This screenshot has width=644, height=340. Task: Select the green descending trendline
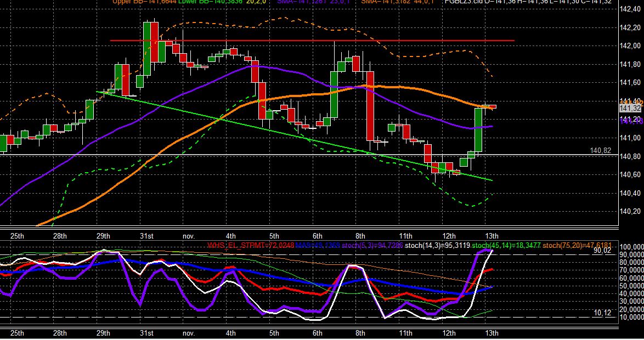coord(294,136)
